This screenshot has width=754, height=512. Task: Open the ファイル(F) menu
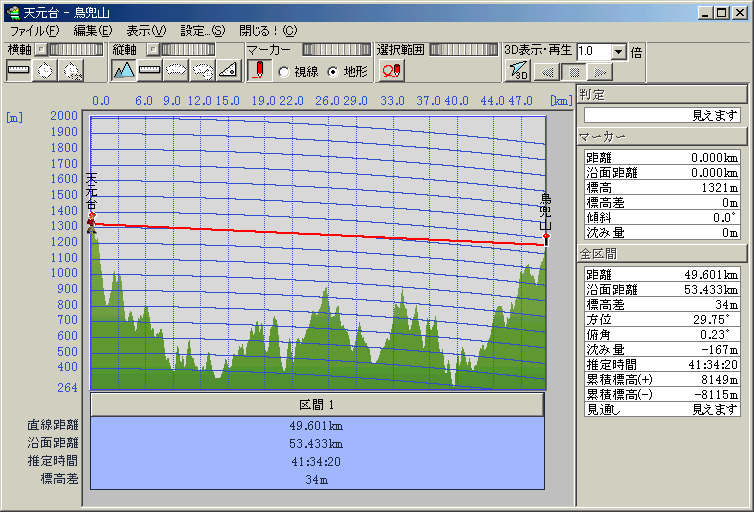tap(34, 30)
